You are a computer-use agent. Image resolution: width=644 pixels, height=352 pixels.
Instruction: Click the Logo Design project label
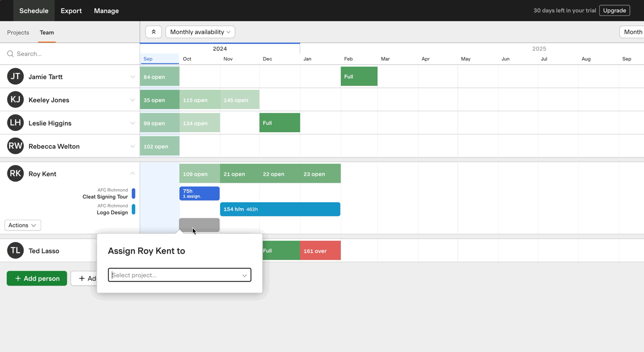tap(112, 212)
